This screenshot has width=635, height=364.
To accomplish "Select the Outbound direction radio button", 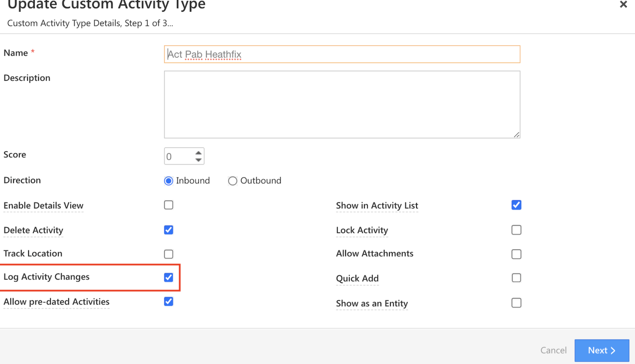I will tap(232, 181).
